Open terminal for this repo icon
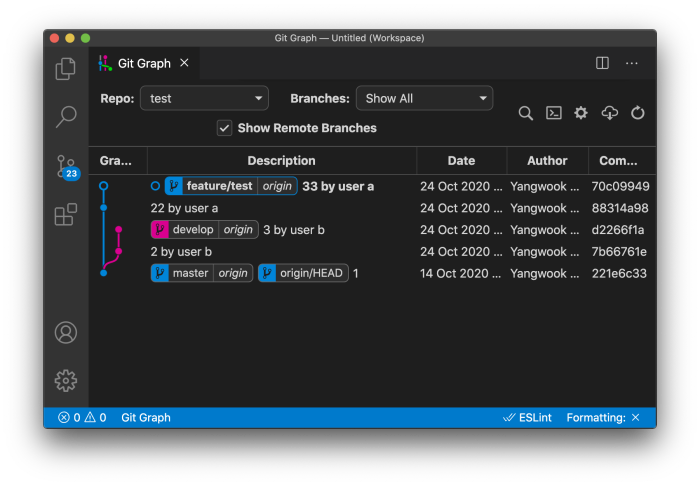Screen dimensions: 700x486 click(x=554, y=113)
